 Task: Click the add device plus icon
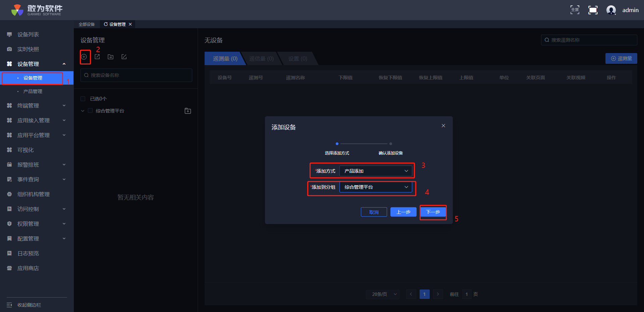[84, 57]
